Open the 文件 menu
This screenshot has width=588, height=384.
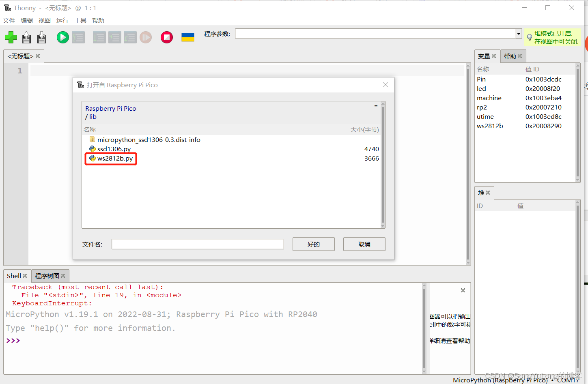click(9, 20)
